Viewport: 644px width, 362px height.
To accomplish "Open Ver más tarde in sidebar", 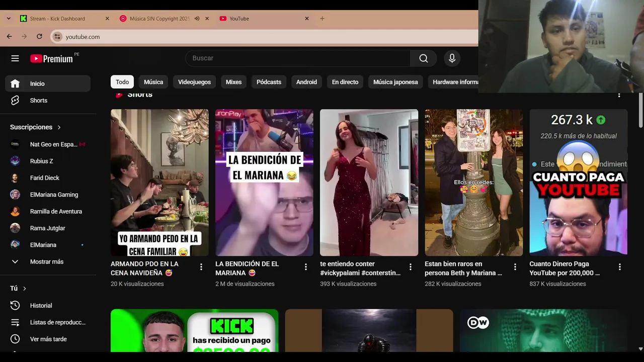I will (48, 339).
